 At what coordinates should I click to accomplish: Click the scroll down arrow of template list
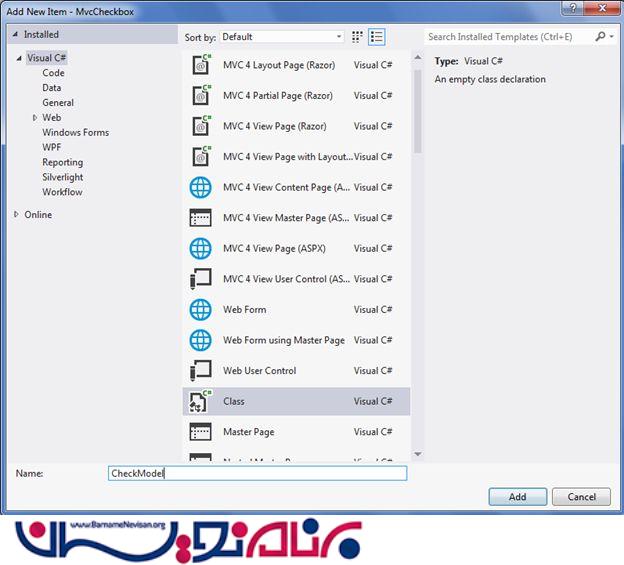tap(417, 454)
